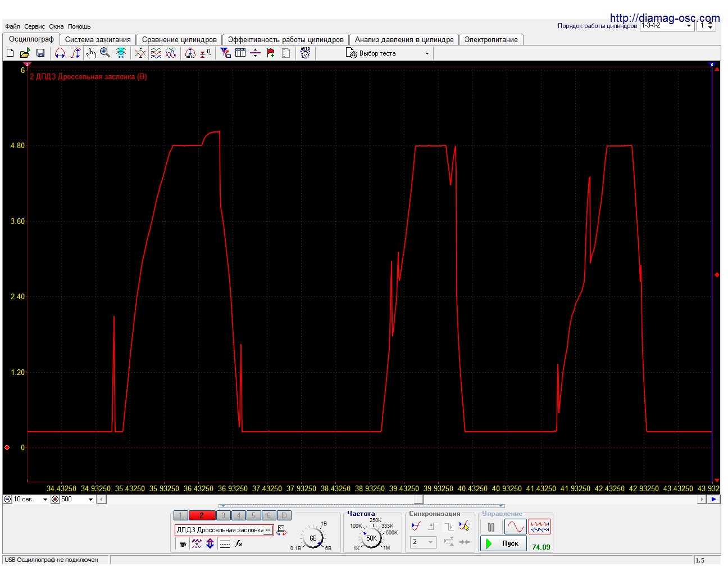The height and width of the screenshot is (567, 728).
Task: Open the Сервис menu
Action: point(34,26)
